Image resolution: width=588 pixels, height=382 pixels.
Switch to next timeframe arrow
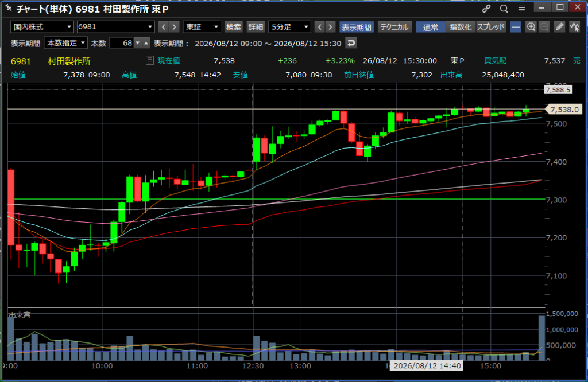tap(330, 26)
